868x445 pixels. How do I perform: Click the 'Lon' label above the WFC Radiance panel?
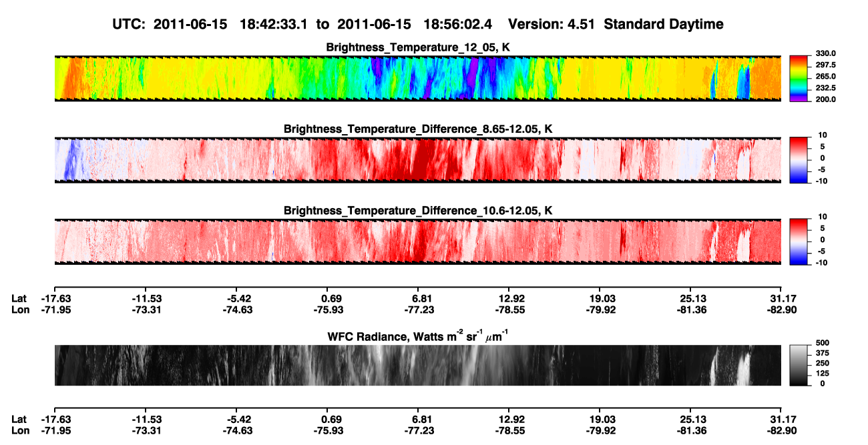(x=19, y=309)
